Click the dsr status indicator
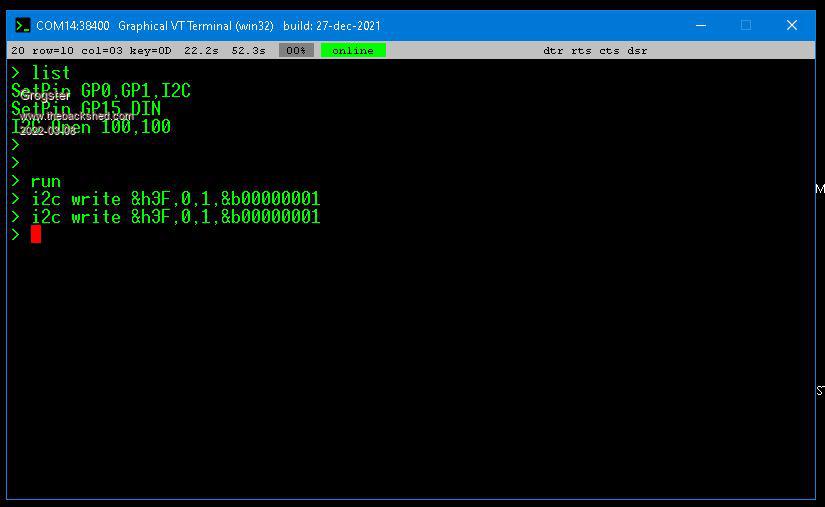This screenshot has width=825, height=507. click(x=637, y=50)
